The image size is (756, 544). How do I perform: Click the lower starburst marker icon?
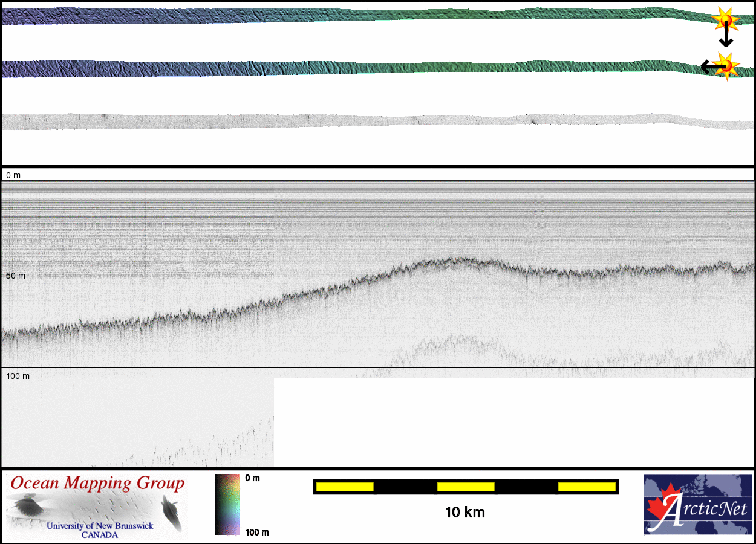point(726,65)
